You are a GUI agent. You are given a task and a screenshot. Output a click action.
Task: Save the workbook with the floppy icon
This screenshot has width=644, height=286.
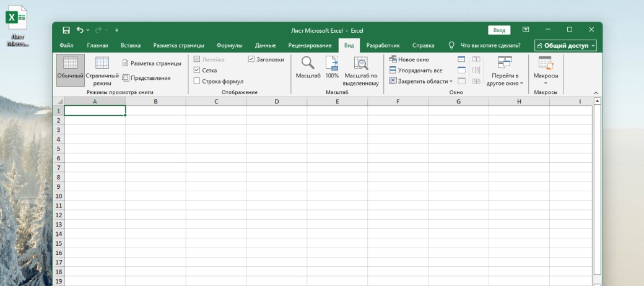tap(66, 30)
